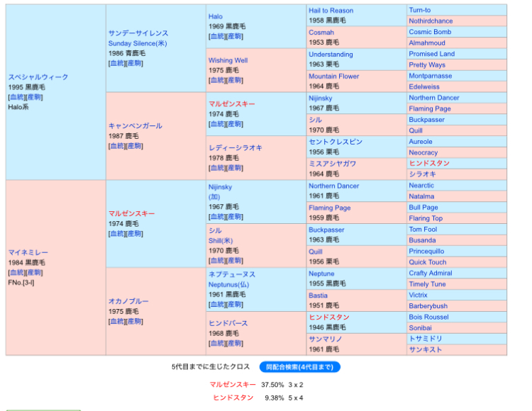Click the Halo ancestor link

[x=215, y=16]
